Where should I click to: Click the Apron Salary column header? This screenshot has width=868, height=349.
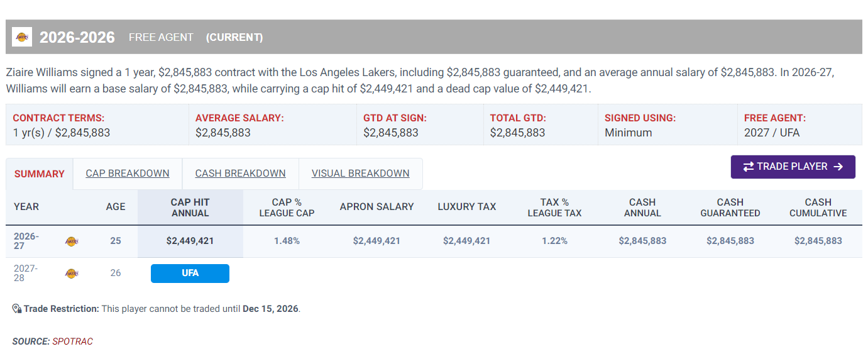(x=377, y=207)
